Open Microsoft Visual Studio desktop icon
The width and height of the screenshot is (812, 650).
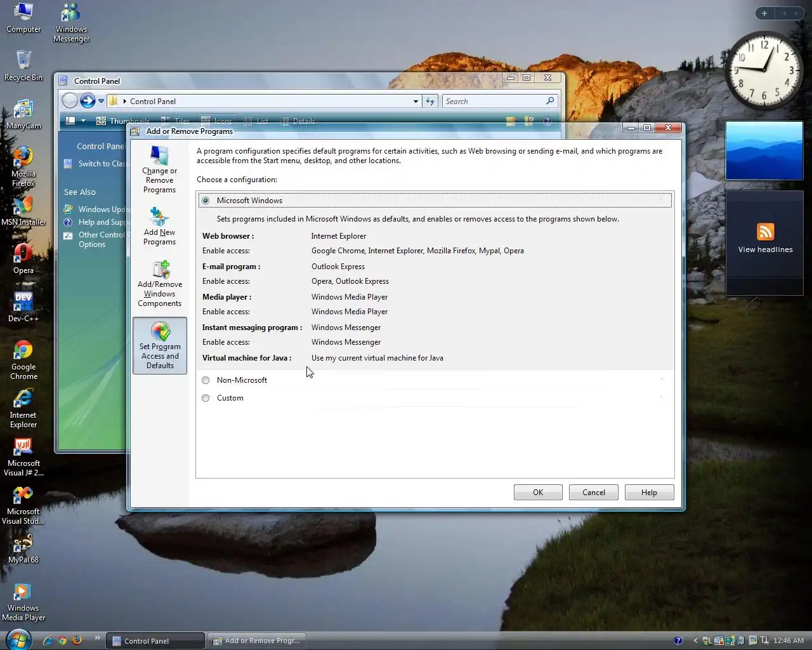coord(23,505)
